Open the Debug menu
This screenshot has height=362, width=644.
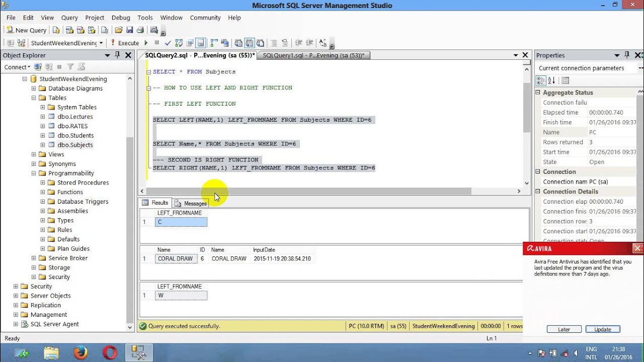pyautogui.click(x=121, y=18)
